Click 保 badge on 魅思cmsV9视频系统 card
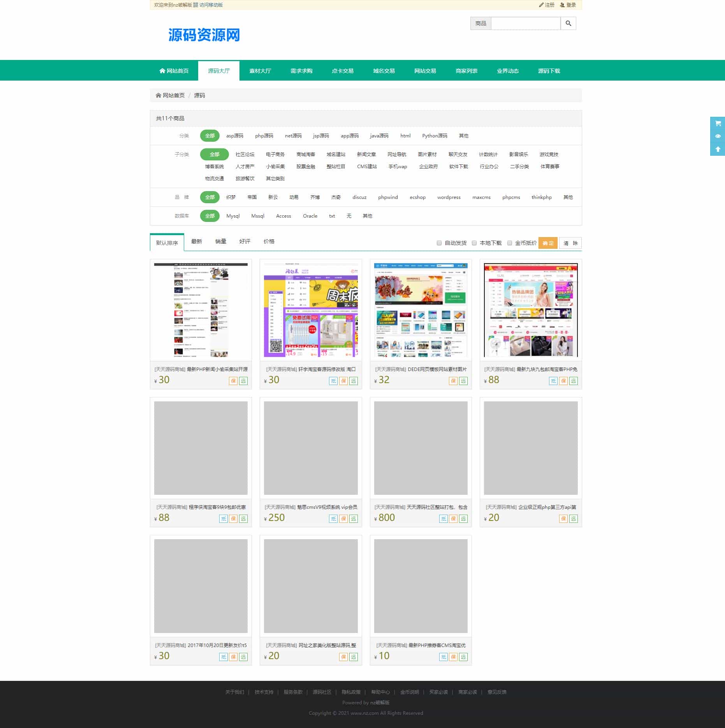Viewport: 725px width, 728px height. pos(343,519)
